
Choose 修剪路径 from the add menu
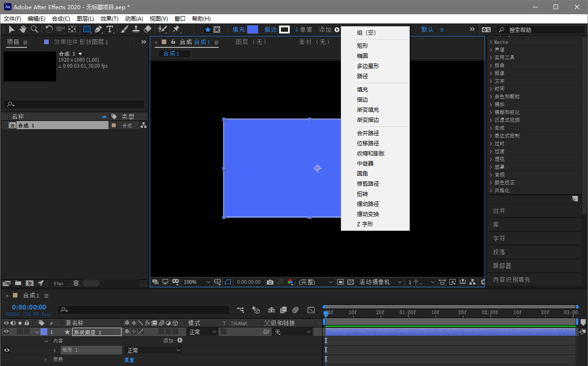[x=368, y=183]
